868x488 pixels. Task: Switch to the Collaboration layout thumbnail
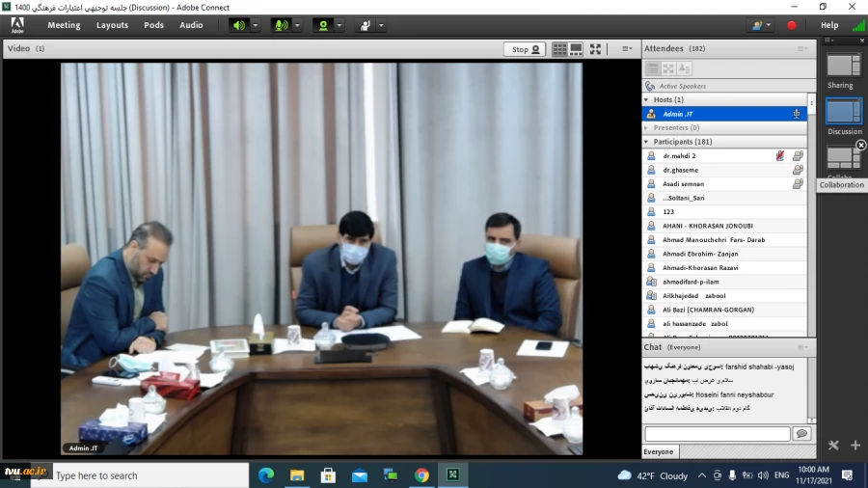tap(843, 158)
